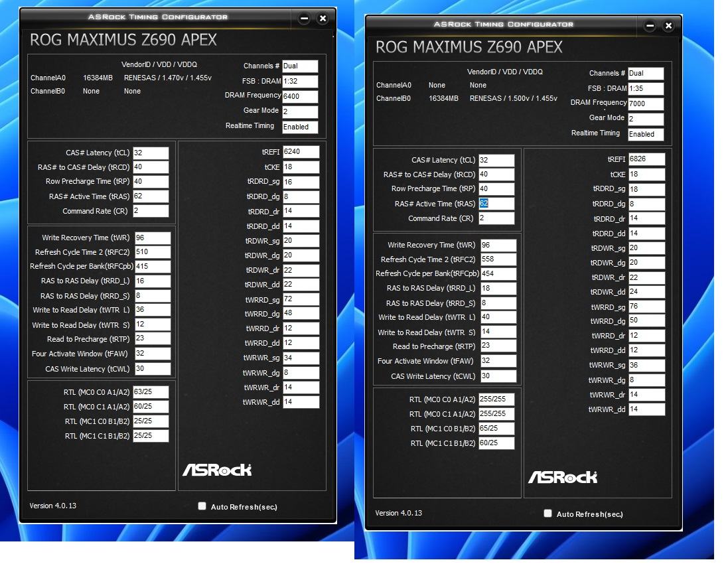
Task: Select Gear Mode field in left window
Action: (300, 112)
